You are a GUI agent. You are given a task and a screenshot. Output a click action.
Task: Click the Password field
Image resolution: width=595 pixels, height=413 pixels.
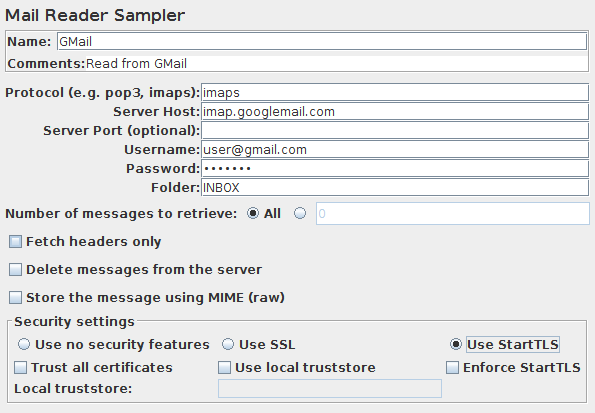pos(395,169)
